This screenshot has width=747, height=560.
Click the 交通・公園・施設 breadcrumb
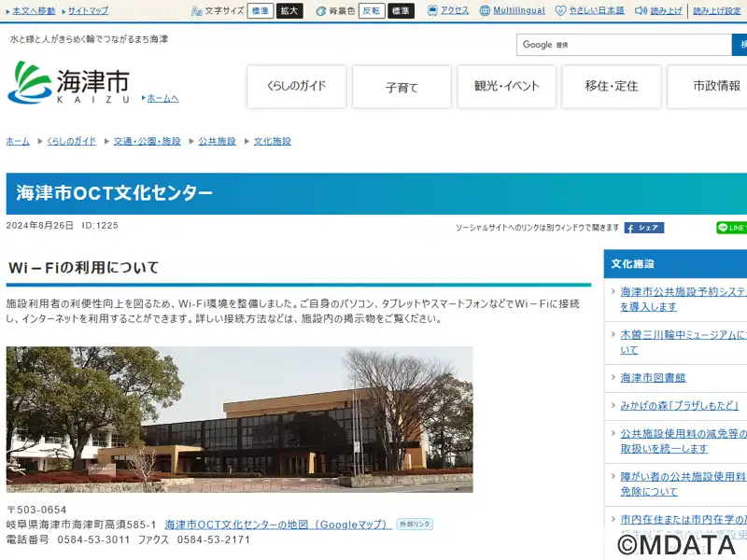coord(148,141)
